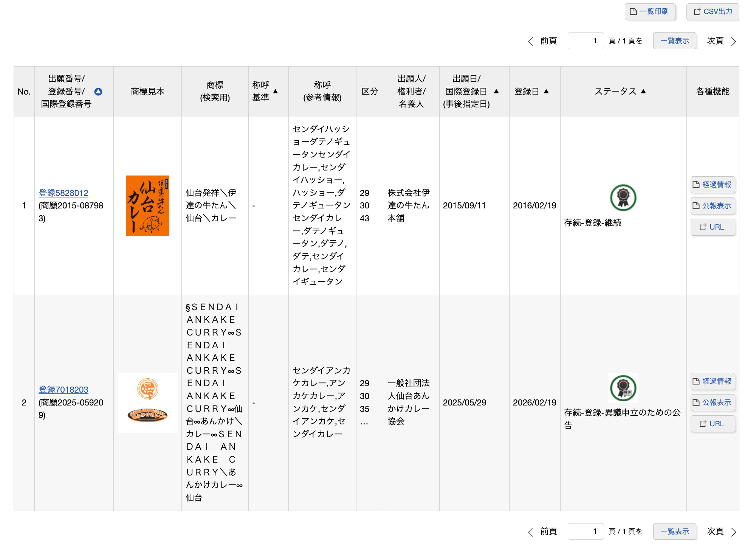The width and height of the screenshot is (756, 553).
Task: Click the 一覧表示 button near top pagination
Action: [675, 40]
